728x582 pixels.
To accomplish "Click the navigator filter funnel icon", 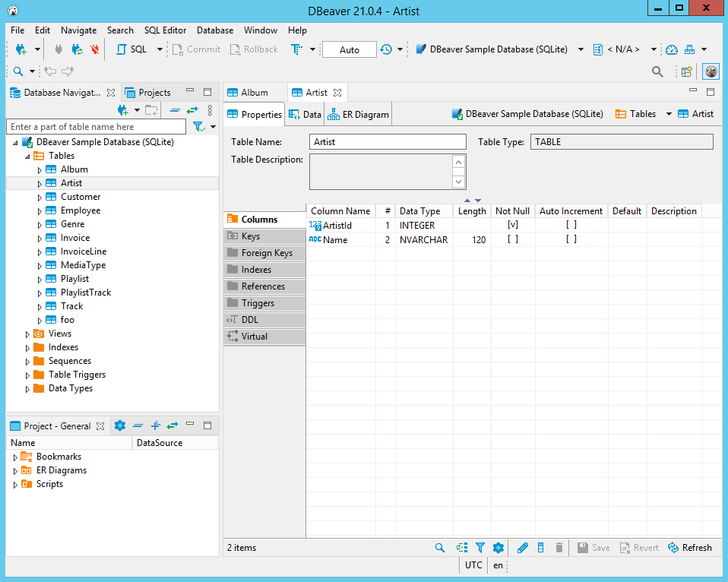I will [x=198, y=127].
